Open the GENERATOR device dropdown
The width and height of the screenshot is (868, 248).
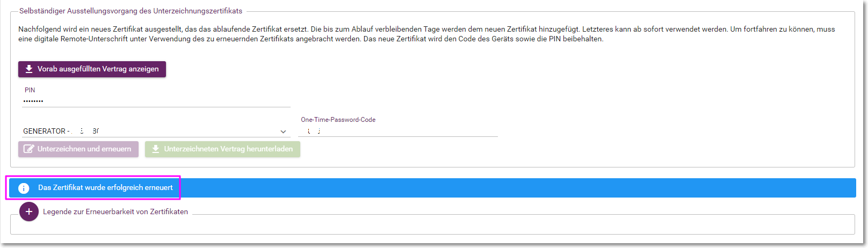click(156, 131)
